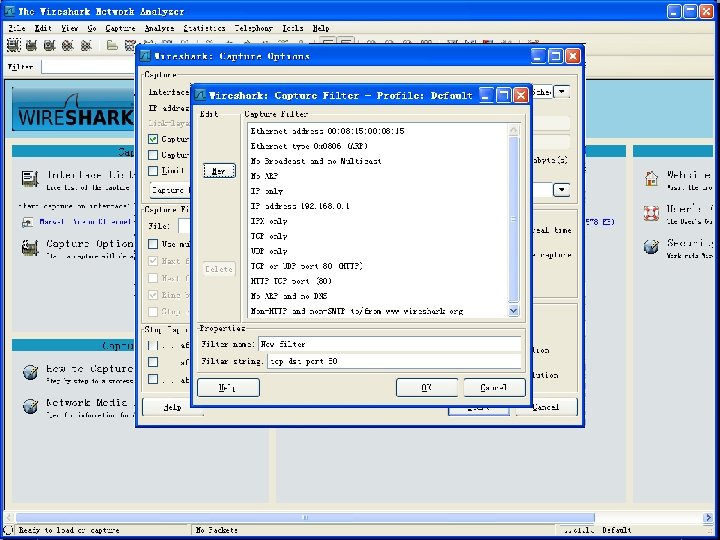Click the Filter string input field
The height and width of the screenshot is (540, 720).
pos(394,361)
